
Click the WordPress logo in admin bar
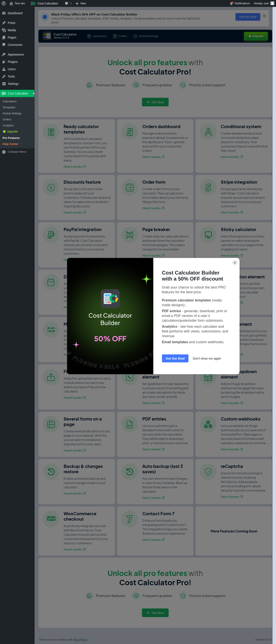coord(3,3)
